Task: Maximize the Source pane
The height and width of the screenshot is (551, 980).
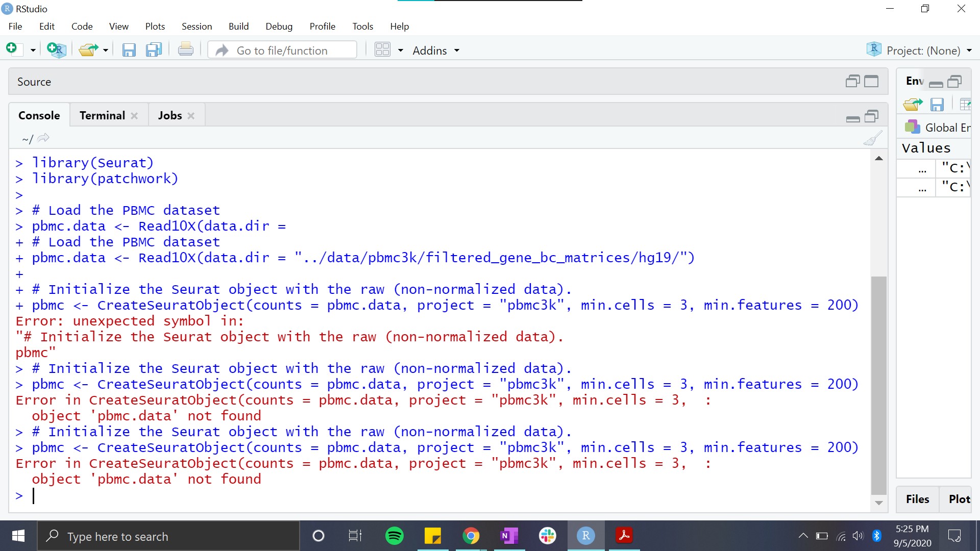Action: click(x=871, y=81)
